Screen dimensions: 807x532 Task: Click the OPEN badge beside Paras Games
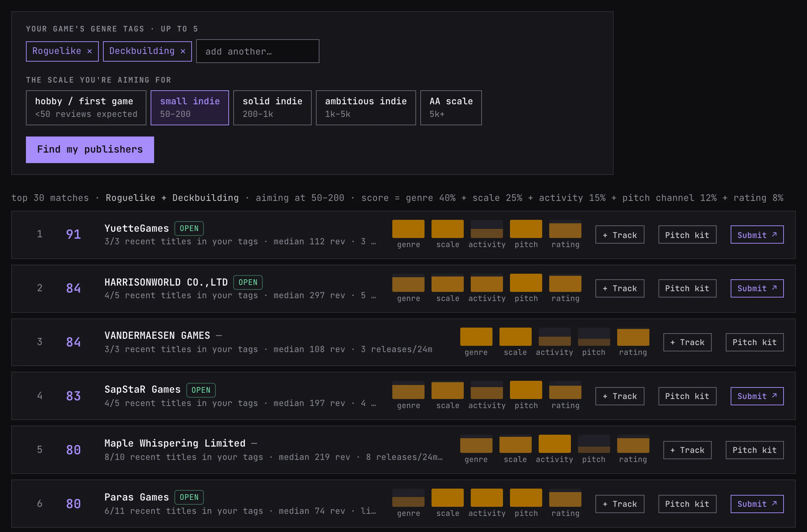tap(189, 497)
